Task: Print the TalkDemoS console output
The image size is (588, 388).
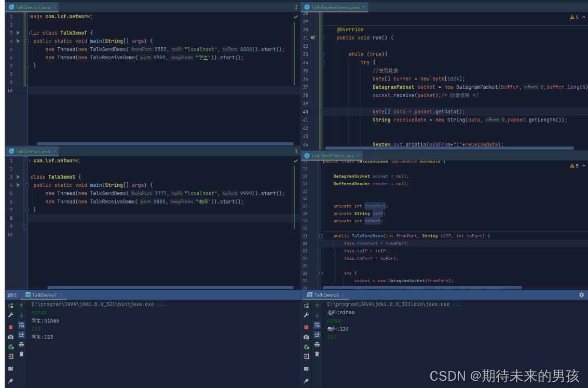Action: [317, 344]
